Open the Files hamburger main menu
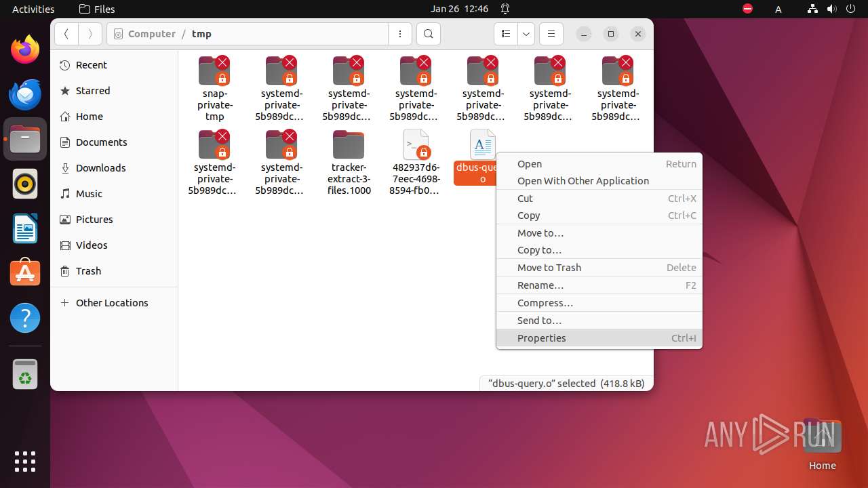 point(551,34)
